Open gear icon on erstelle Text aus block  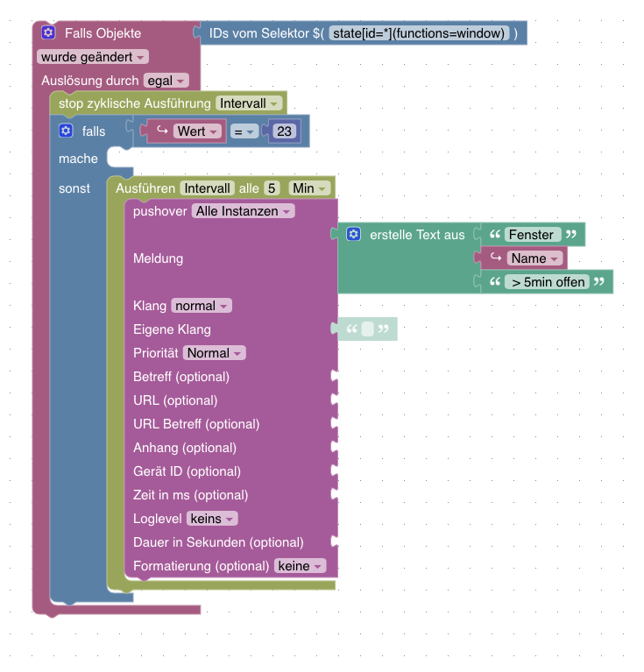click(353, 234)
